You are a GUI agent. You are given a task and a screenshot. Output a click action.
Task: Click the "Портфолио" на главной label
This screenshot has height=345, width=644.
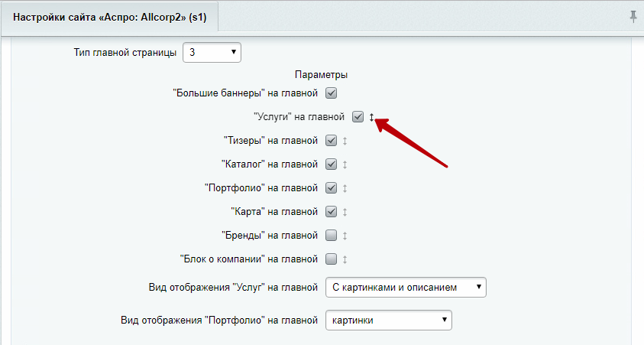(x=261, y=188)
